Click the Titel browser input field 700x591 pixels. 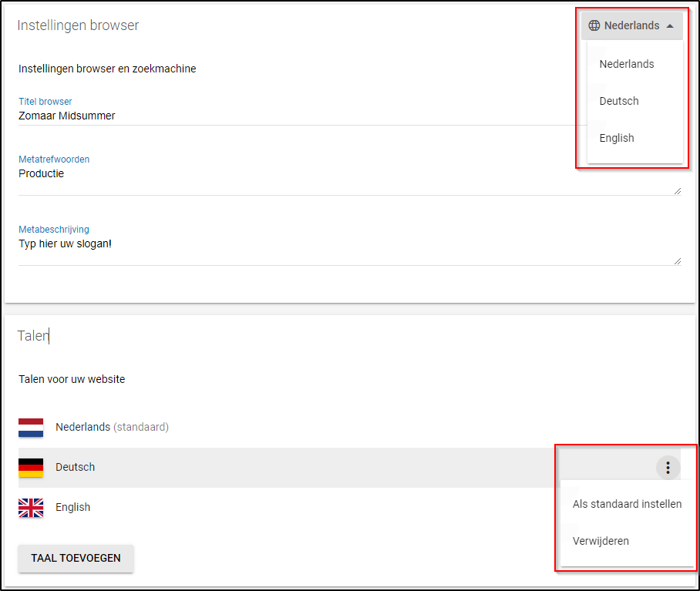[301, 116]
